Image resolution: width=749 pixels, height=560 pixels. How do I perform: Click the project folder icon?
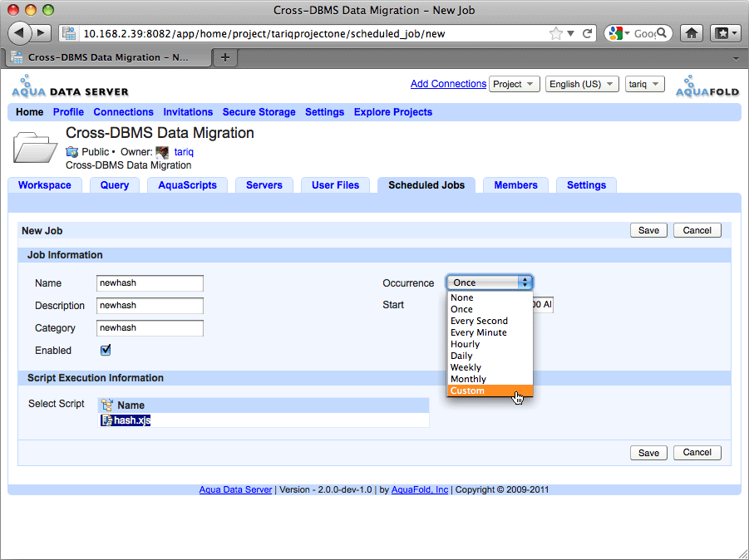click(35, 147)
